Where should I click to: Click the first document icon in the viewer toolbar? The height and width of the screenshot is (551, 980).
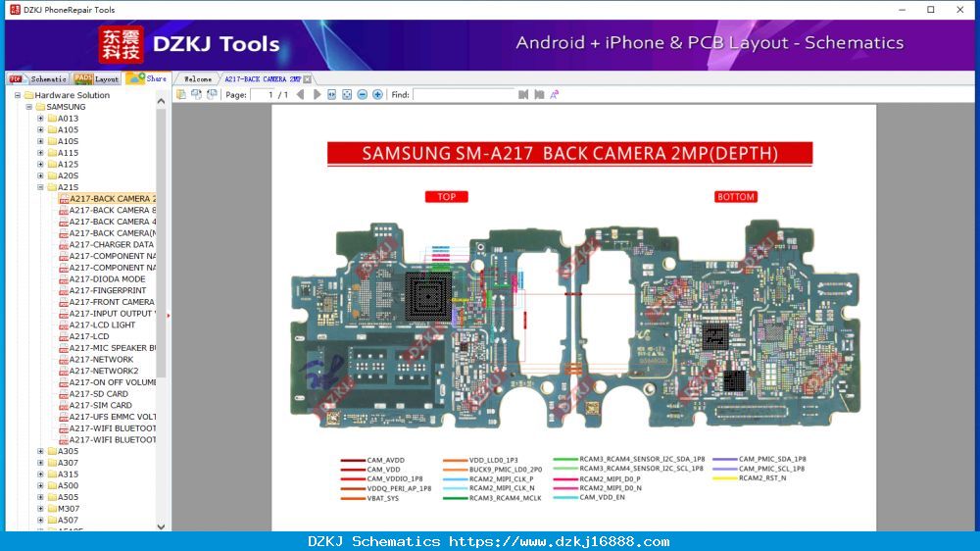(x=181, y=94)
